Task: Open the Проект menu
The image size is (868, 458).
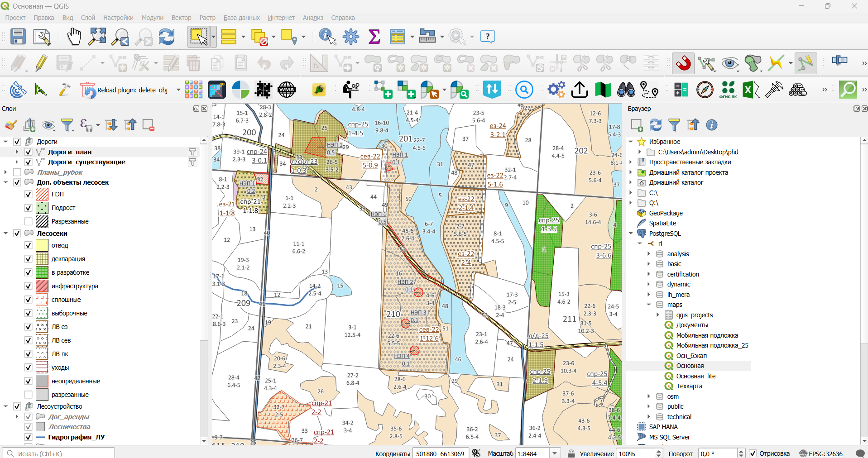Action: [x=15, y=18]
